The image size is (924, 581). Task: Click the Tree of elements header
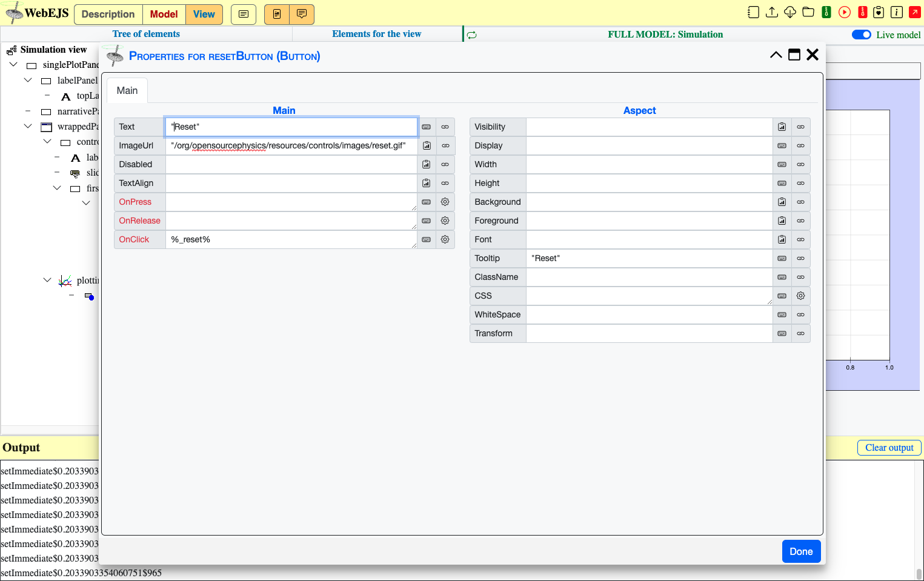(x=146, y=34)
